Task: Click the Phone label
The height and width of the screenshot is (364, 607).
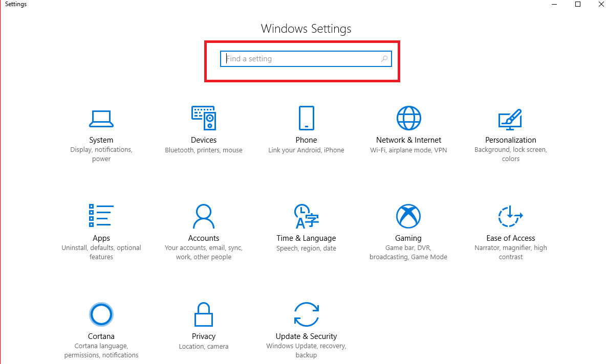Action: tap(306, 140)
